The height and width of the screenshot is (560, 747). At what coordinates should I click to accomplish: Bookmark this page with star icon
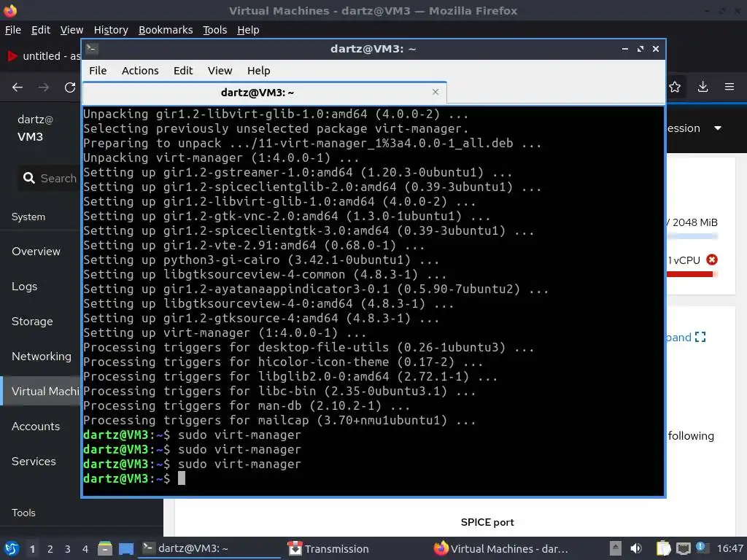click(675, 87)
